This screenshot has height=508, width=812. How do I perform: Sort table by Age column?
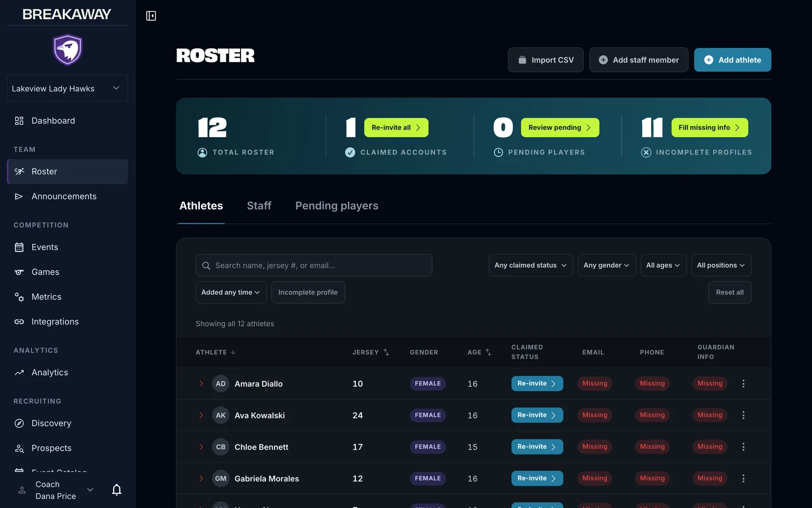(480, 352)
